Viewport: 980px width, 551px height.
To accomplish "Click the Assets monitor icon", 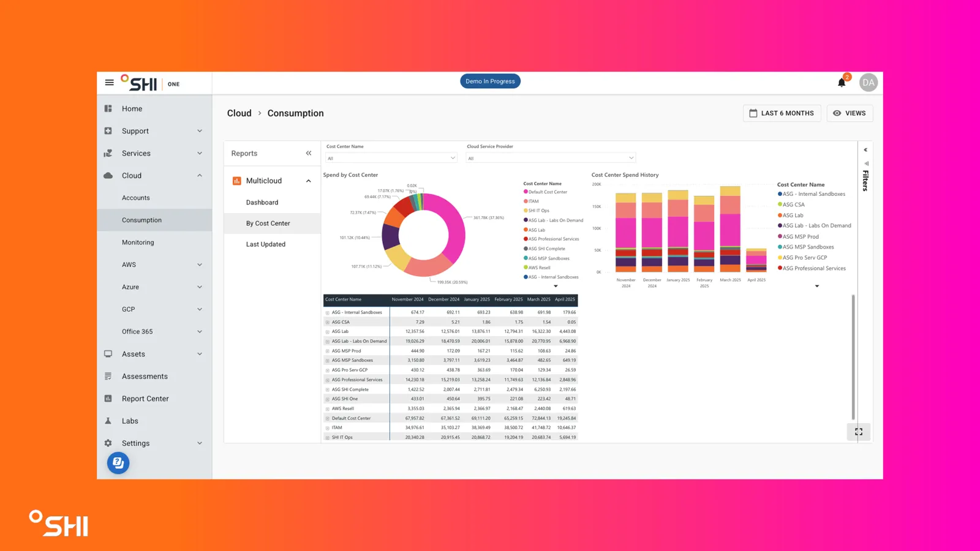I will click(x=108, y=354).
